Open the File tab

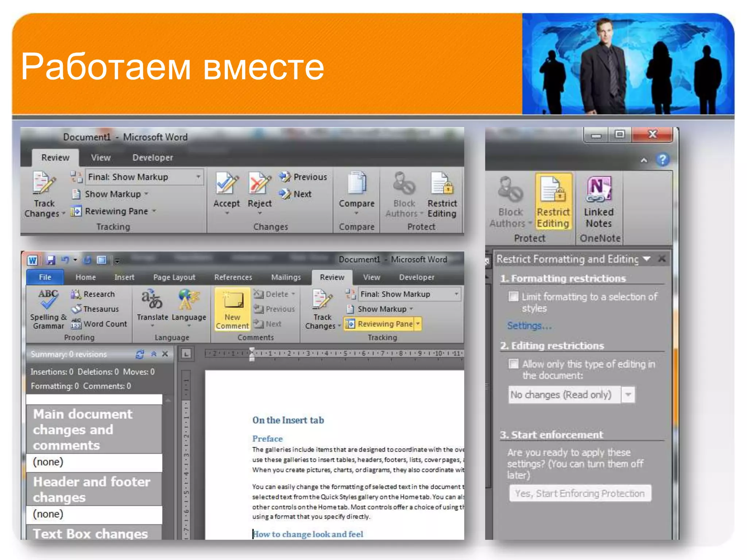tap(45, 277)
